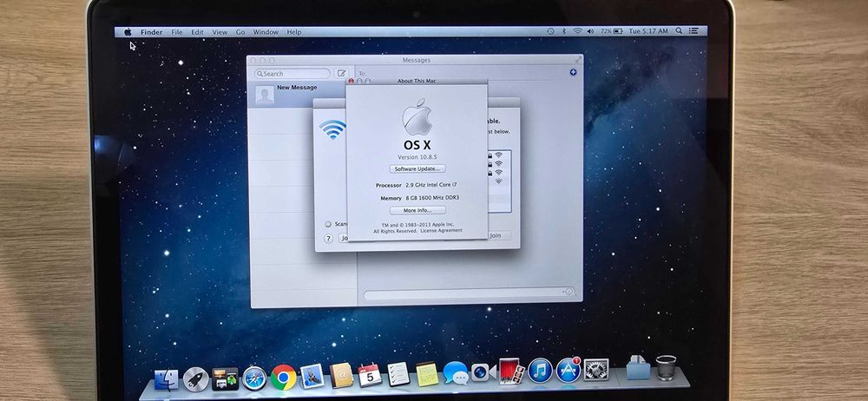Show battery status at 72%
Screen dimensions: 868x401
tap(612, 31)
